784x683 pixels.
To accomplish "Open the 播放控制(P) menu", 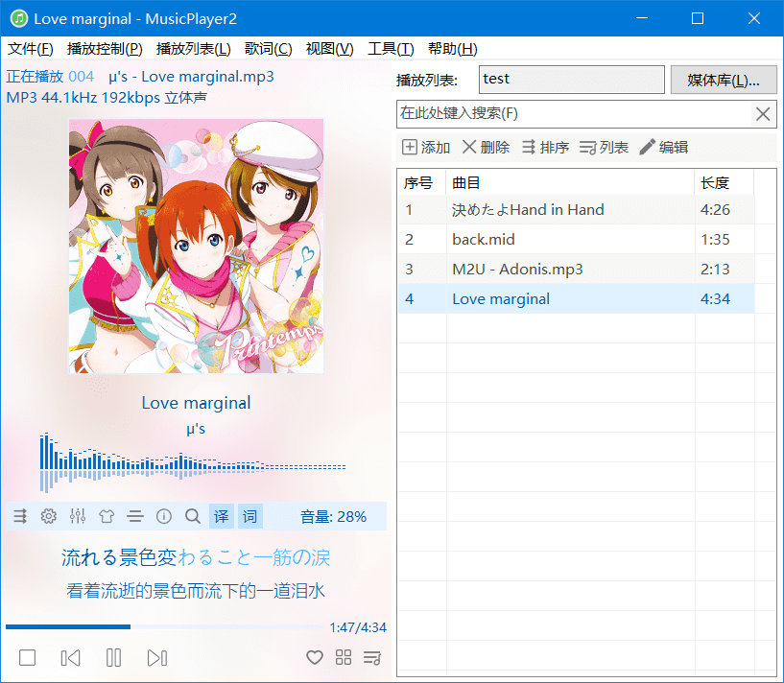I will [x=105, y=49].
